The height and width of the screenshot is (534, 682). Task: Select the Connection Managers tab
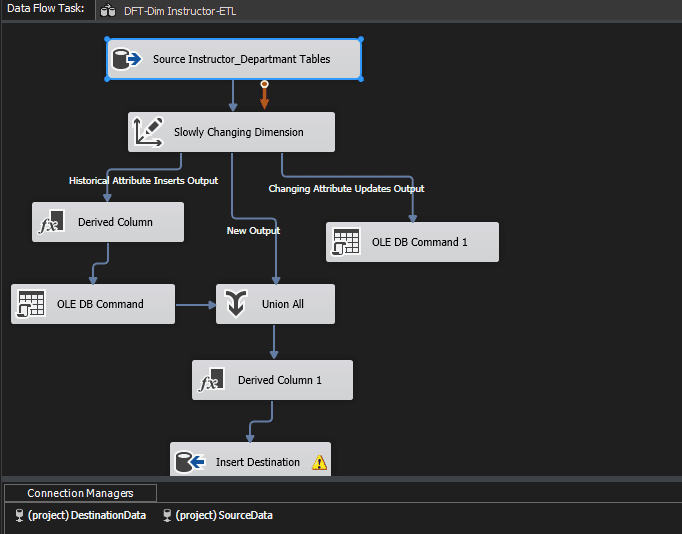pyautogui.click(x=80, y=493)
